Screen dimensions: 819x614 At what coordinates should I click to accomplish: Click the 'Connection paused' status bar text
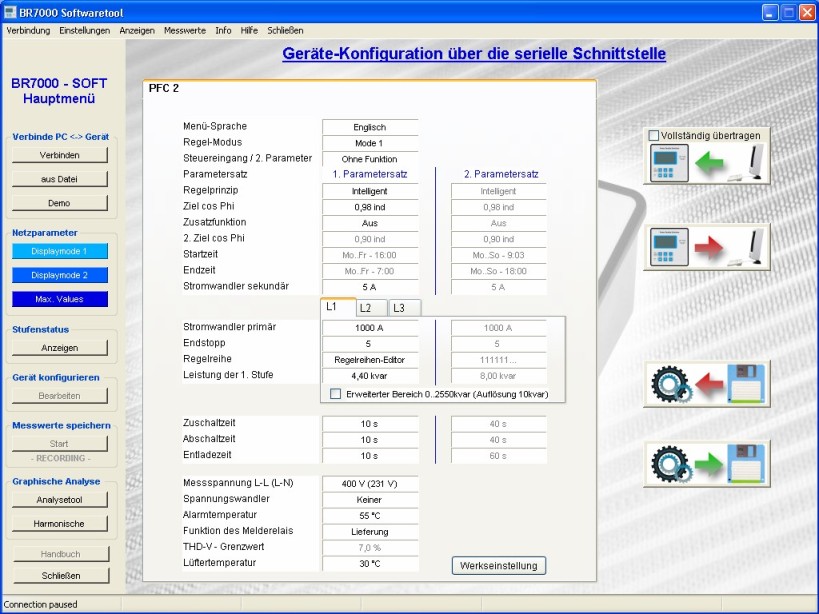click(40, 605)
